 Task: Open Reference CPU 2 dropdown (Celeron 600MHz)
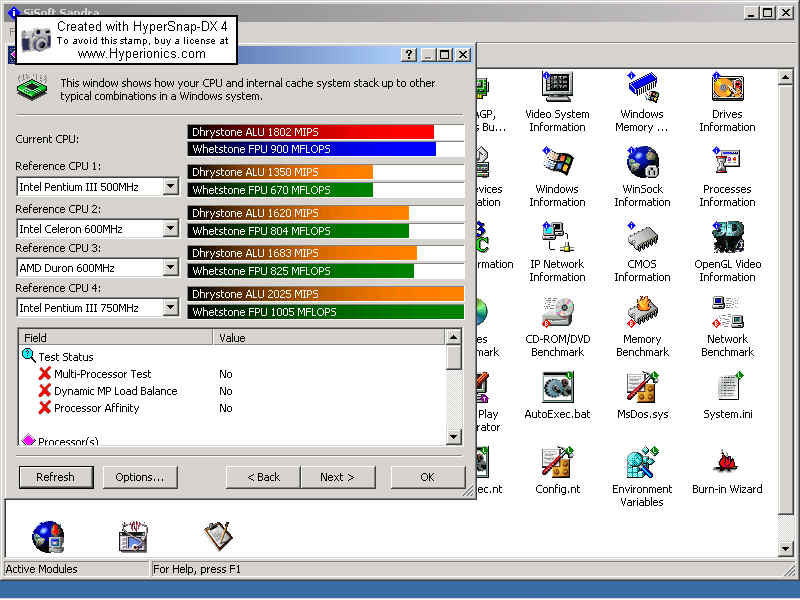click(171, 228)
